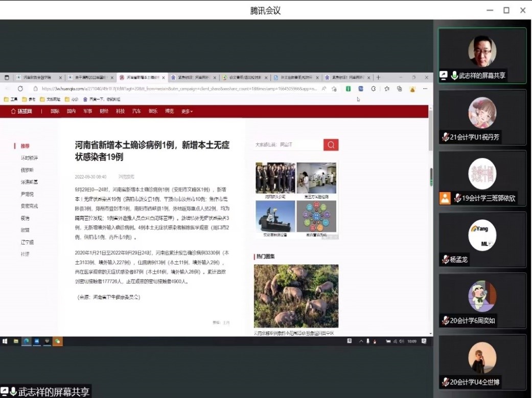Click 杨孟龙 participant tile

[x=482, y=240]
